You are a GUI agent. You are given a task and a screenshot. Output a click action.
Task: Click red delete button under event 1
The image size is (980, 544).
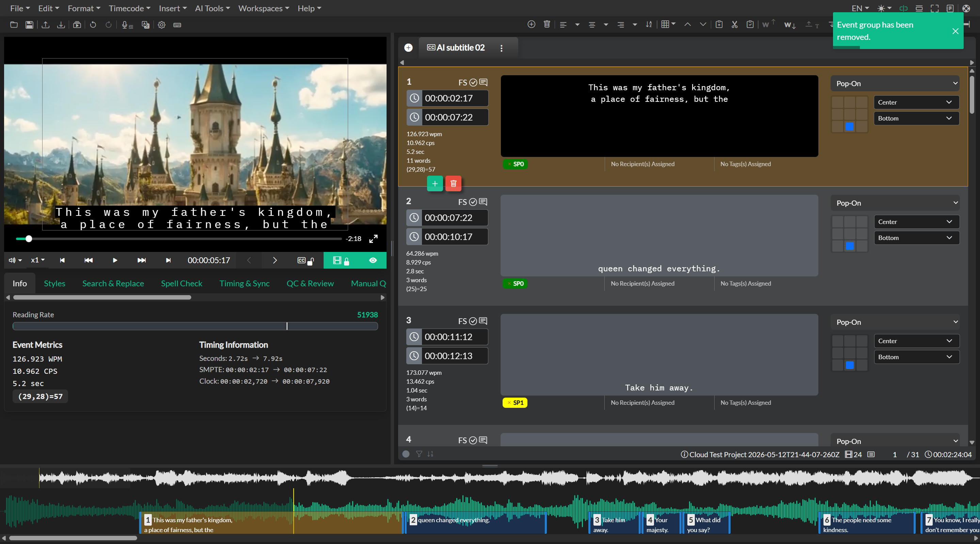(x=453, y=184)
